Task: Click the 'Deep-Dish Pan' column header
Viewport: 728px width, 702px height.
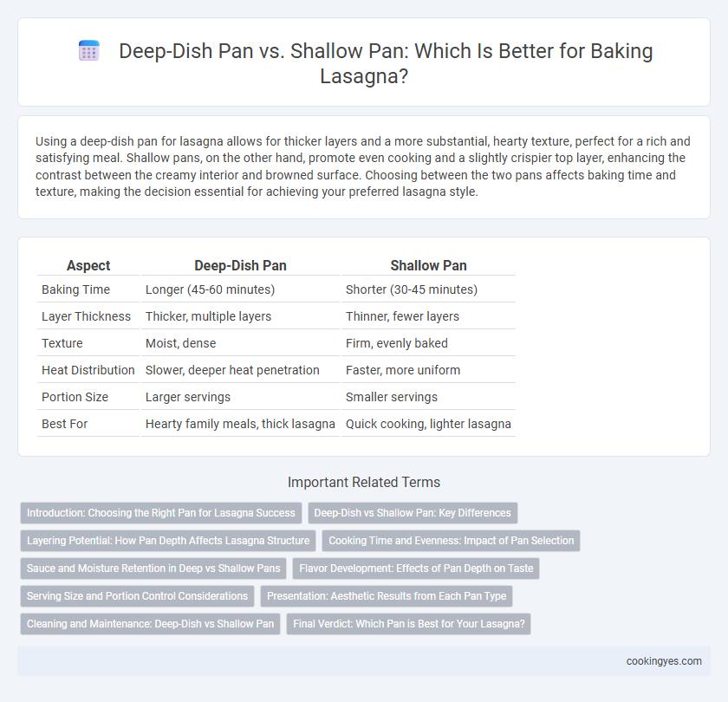Action: pos(240,265)
